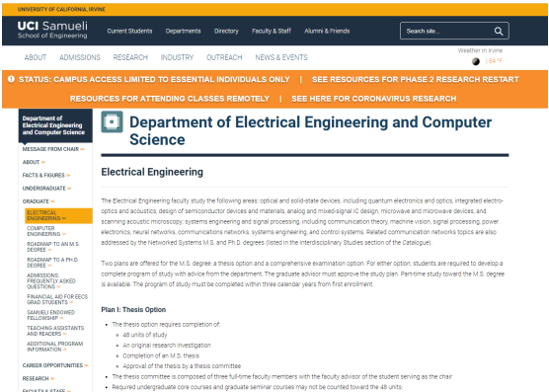Collapse the Graduate sidebar section
Image resolution: width=549 pixels, height=392 pixels.
pyautogui.click(x=39, y=201)
